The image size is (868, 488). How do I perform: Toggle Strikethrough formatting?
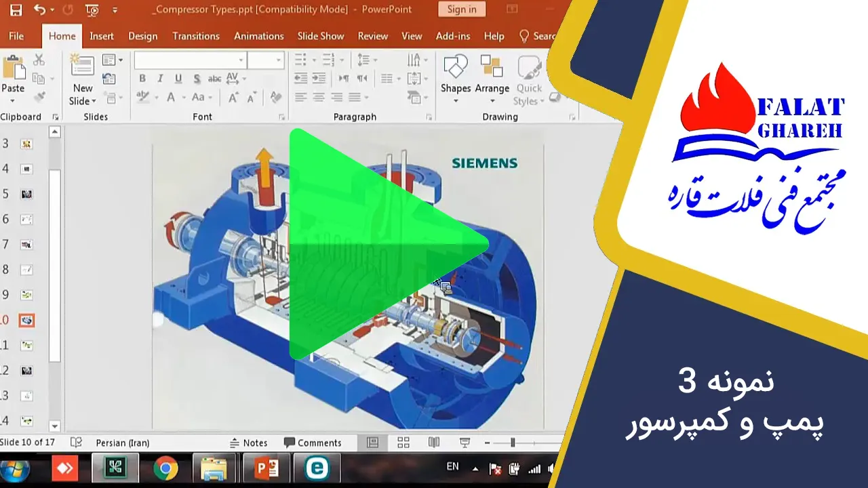(x=214, y=79)
